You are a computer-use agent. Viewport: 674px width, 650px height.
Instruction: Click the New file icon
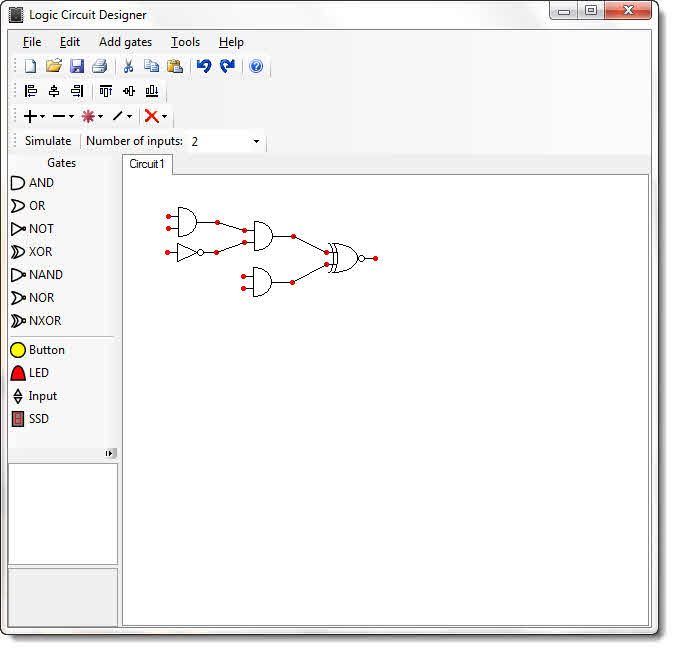(31, 66)
